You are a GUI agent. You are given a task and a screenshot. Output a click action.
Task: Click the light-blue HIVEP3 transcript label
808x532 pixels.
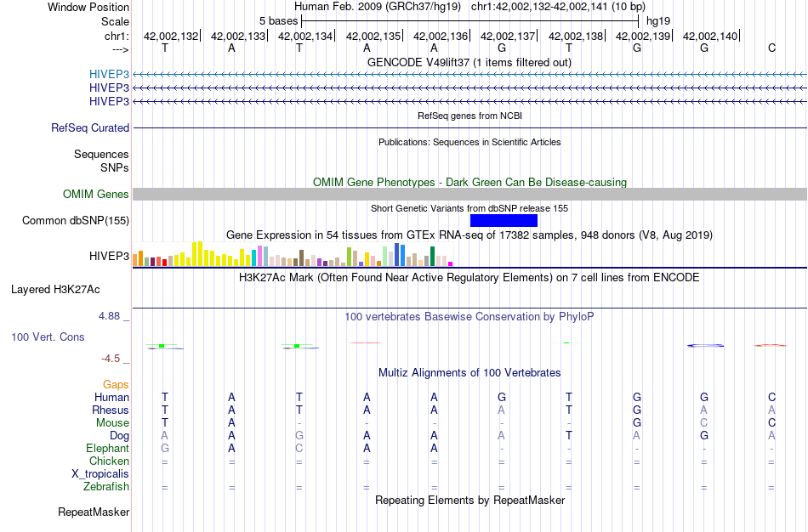[109, 74]
